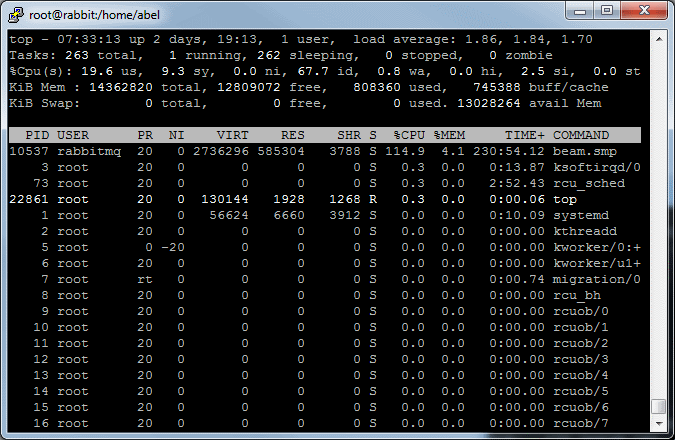
Task: Click the 13028264 avail Mem value
Action: tap(489, 103)
